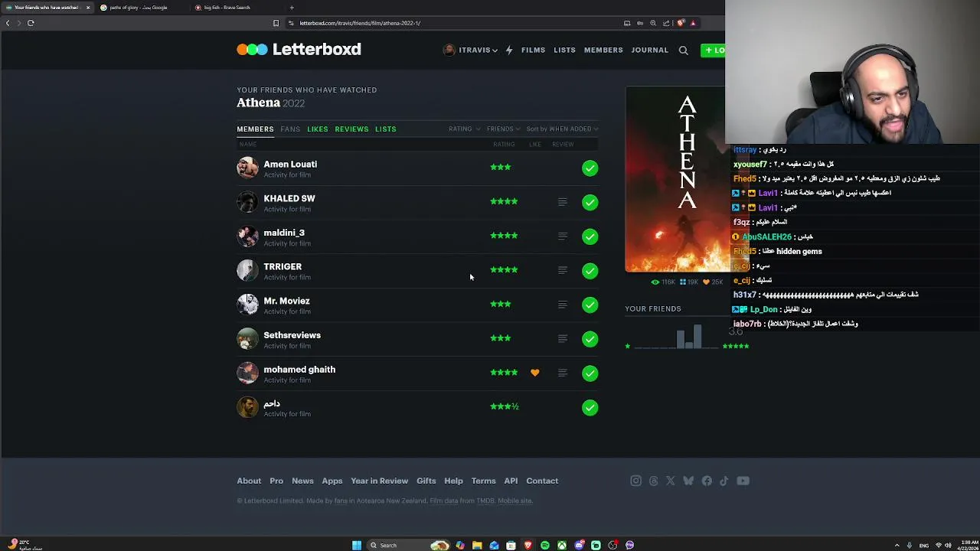The image size is (980, 551).
Task: Open FILMS in top navigation
Action: (x=534, y=50)
